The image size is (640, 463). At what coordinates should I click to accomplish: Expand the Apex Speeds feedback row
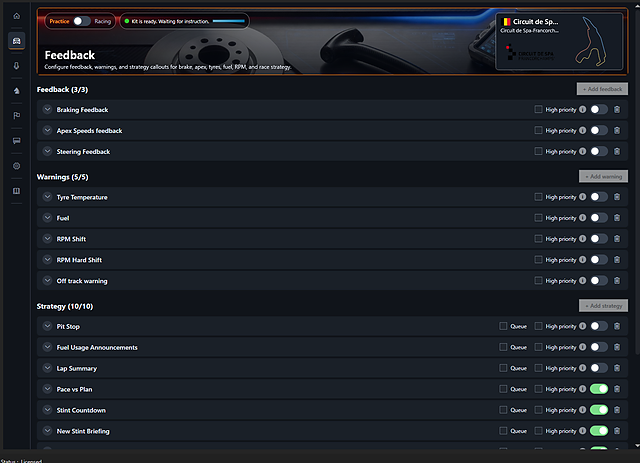point(47,130)
